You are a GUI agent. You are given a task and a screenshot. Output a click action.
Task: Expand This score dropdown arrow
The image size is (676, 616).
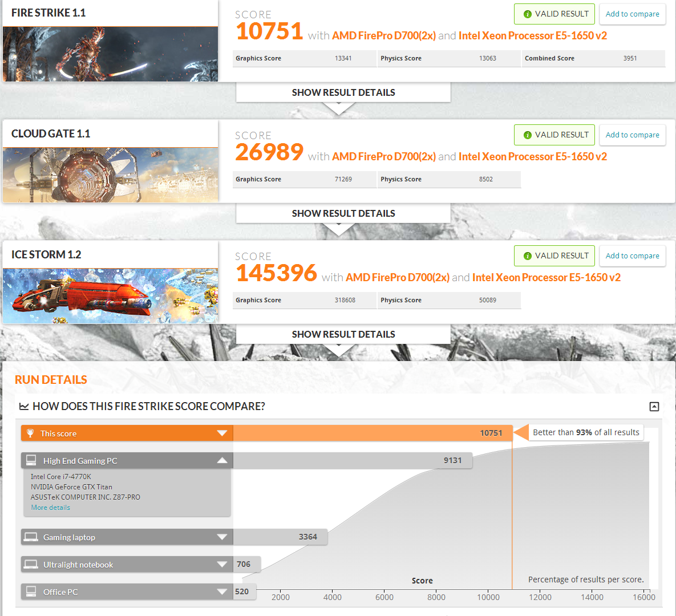click(222, 433)
